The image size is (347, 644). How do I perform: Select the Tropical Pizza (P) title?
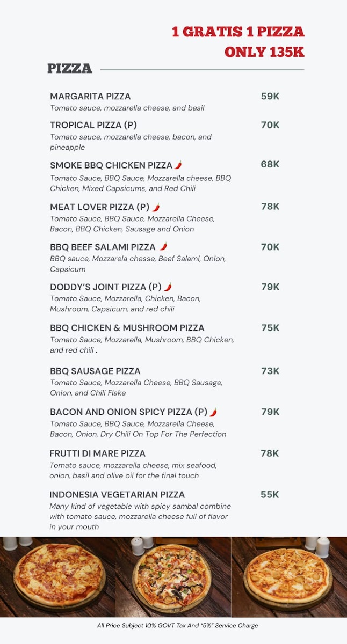click(93, 125)
